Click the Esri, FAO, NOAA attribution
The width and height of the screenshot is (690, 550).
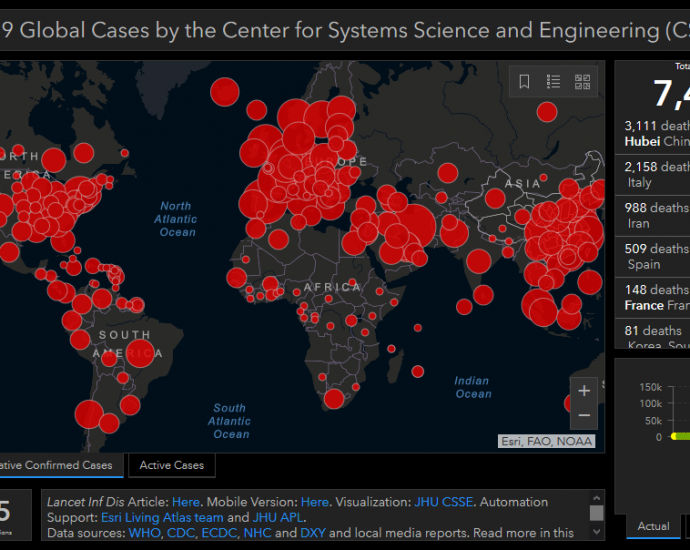[x=547, y=441]
